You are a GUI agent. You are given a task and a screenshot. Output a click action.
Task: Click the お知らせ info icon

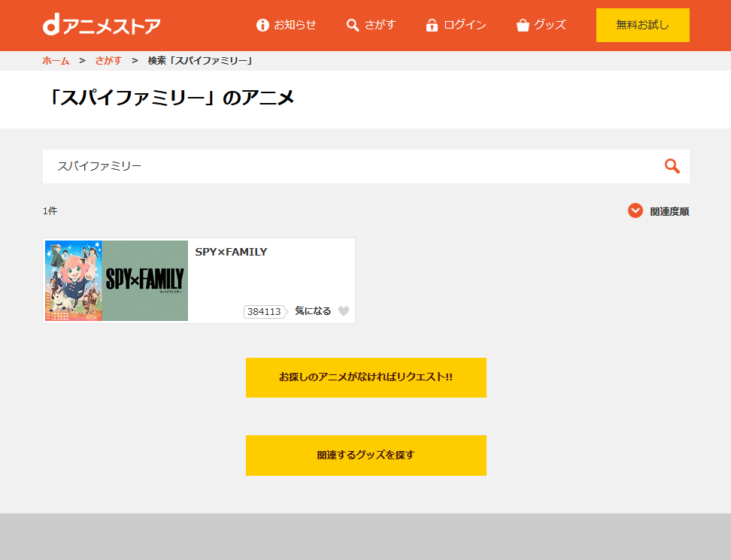click(x=262, y=25)
